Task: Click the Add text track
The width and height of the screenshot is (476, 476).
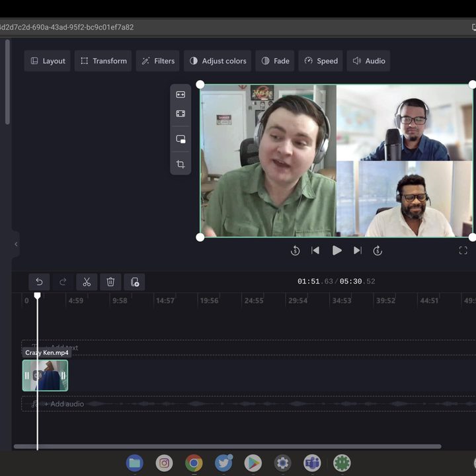Action: tap(249, 348)
